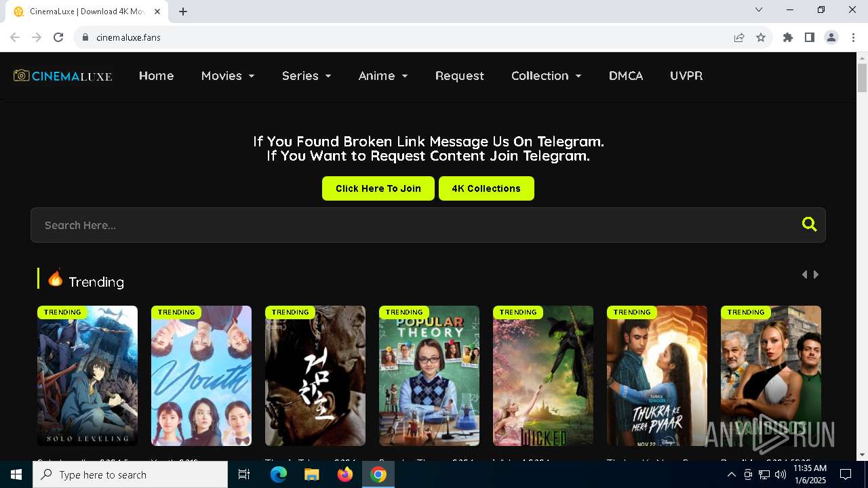Open Task View on taskbar

(x=244, y=474)
